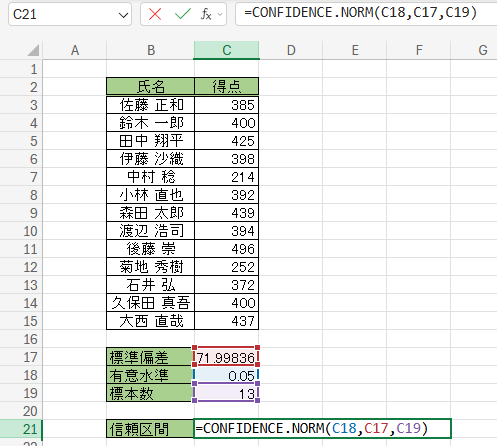
Task: Click the Select All corner triangle
Action: point(33,50)
